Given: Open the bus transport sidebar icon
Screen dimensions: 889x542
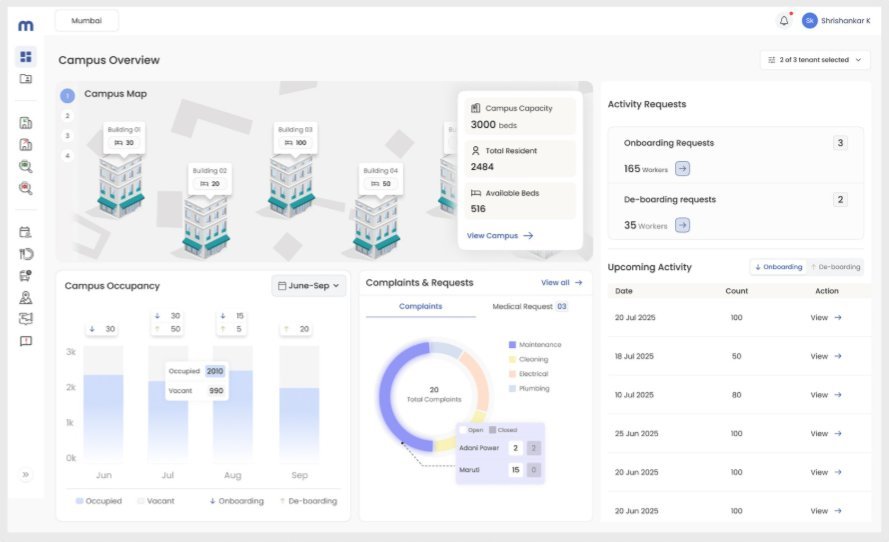Looking at the screenshot, I should tap(26, 276).
